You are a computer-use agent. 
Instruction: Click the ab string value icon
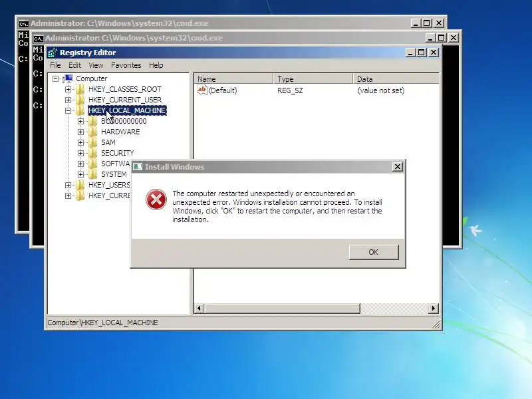[x=202, y=90]
